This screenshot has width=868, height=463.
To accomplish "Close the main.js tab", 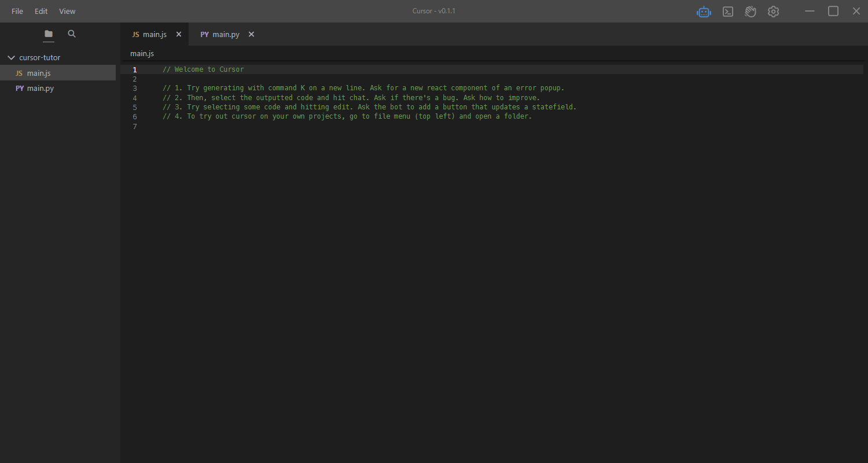I will (179, 34).
